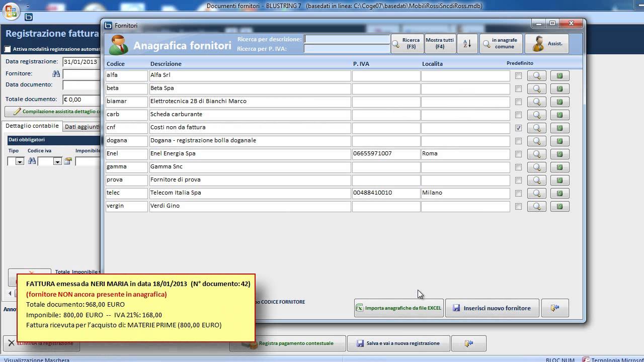Open the magnifier for the Enel row
The height and width of the screenshot is (362, 644).
tap(536, 154)
